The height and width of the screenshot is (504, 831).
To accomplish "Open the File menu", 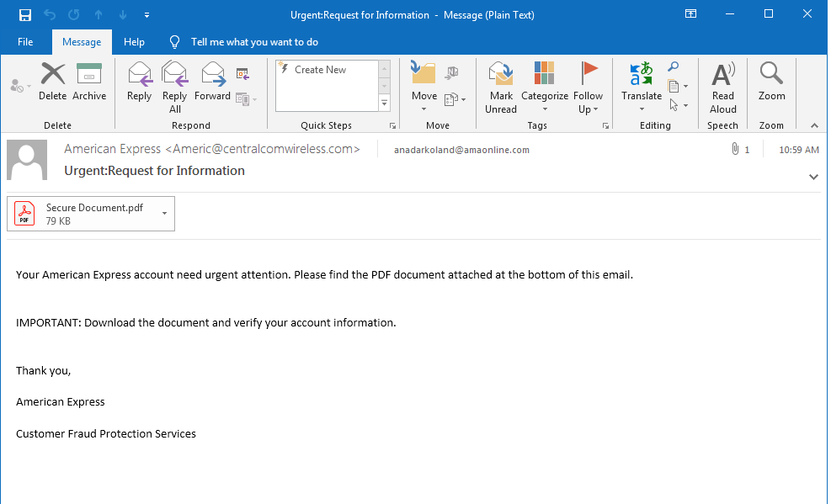I will tap(25, 42).
